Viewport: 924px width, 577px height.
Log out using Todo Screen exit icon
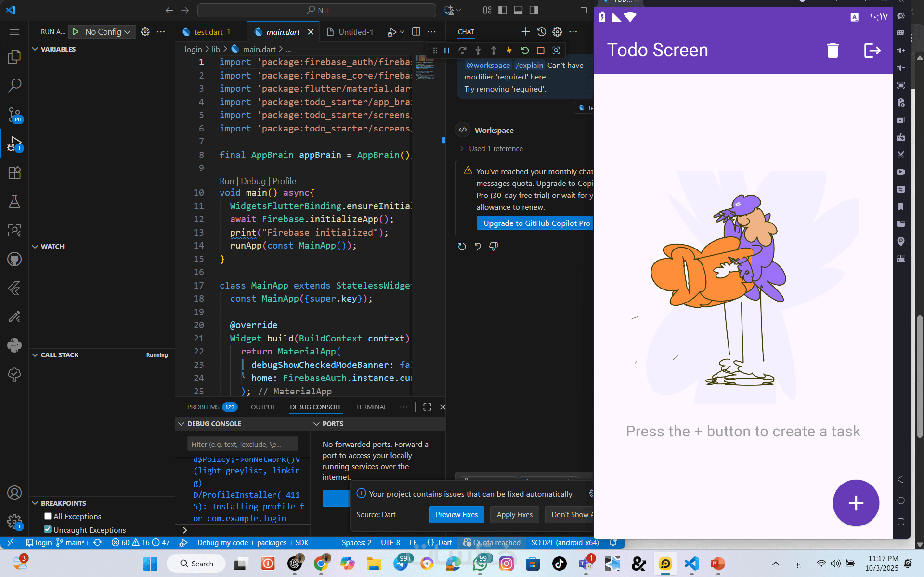pos(872,50)
